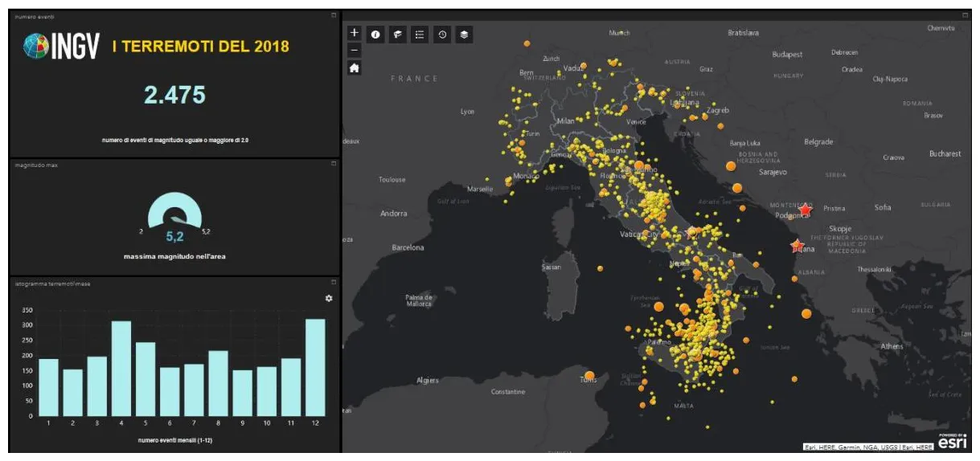Zoom in on the map
This screenshot has height=461, width=980.
(355, 34)
